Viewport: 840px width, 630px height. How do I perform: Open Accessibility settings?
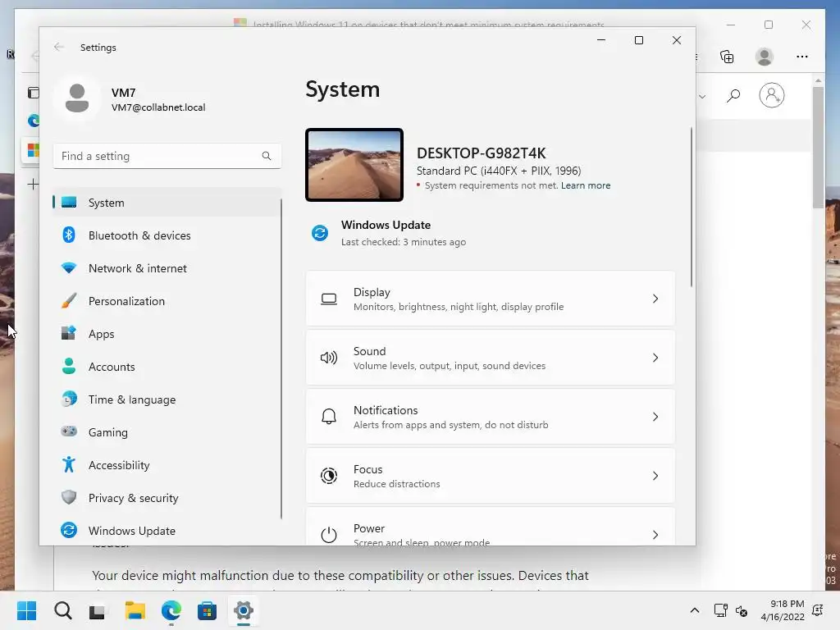pos(167,465)
